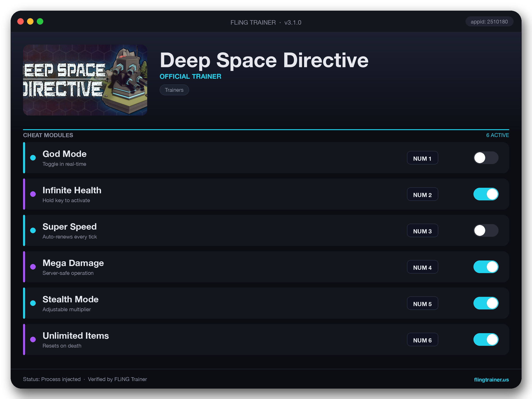Click the CHEAT MODULES section header

point(48,135)
